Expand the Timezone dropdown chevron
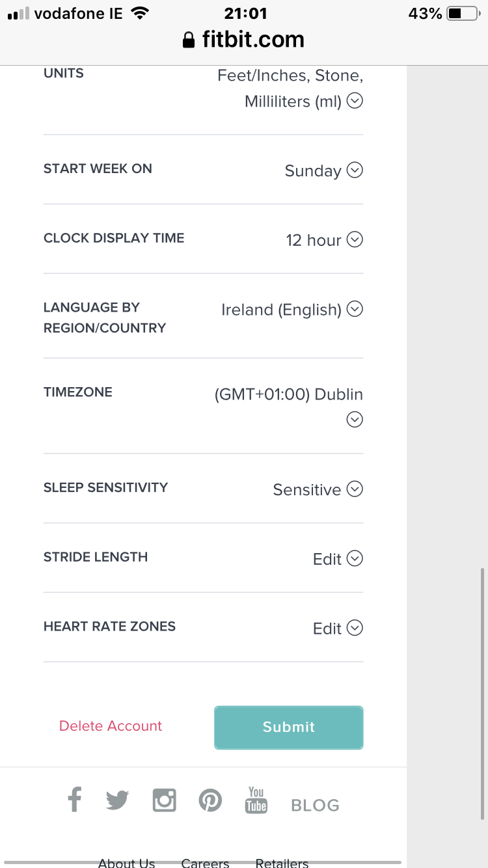 pyautogui.click(x=355, y=420)
